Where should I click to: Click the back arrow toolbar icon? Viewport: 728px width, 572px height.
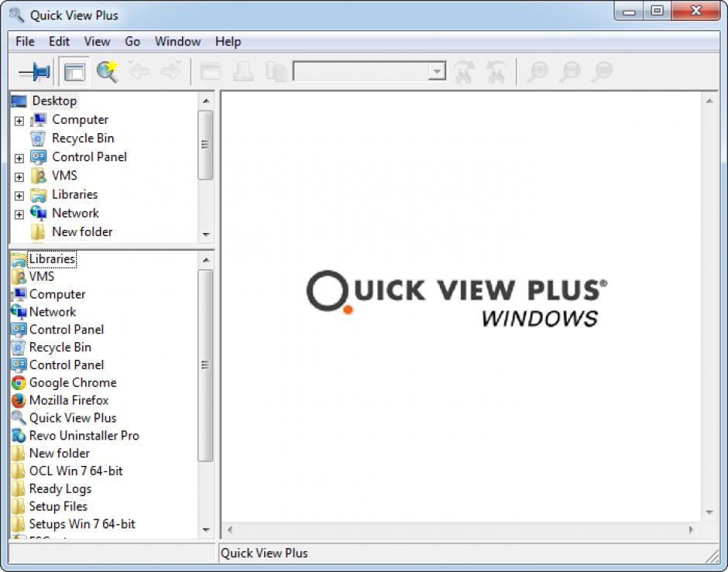tap(139, 70)
